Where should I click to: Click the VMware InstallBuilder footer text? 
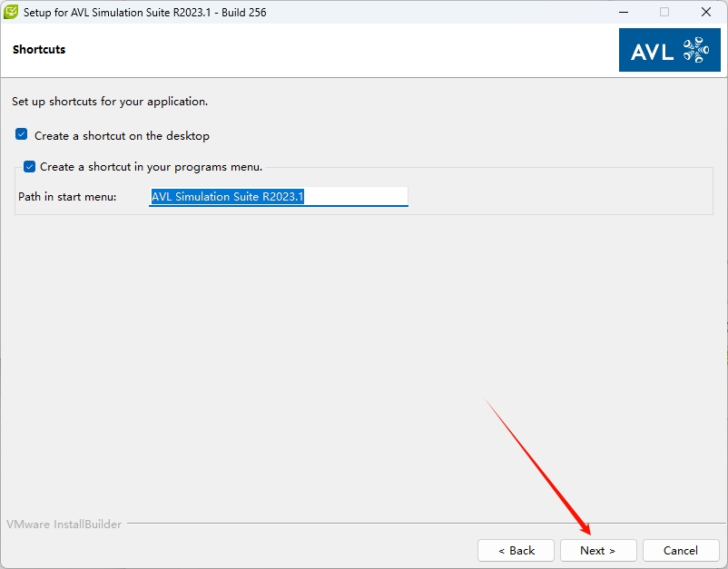pyautogui.click(x=64, y=525)
